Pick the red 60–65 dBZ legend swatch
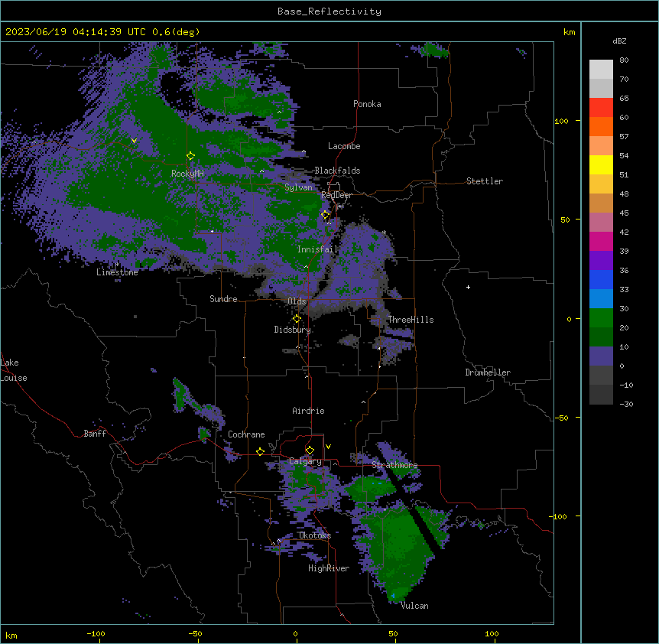 pyautogui.click(x=601, y=107)
